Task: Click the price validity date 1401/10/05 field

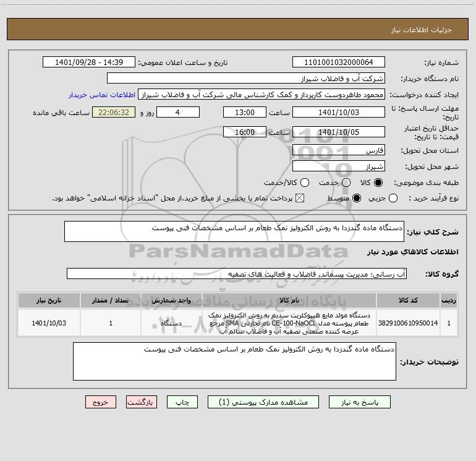Action: [339, 132]
